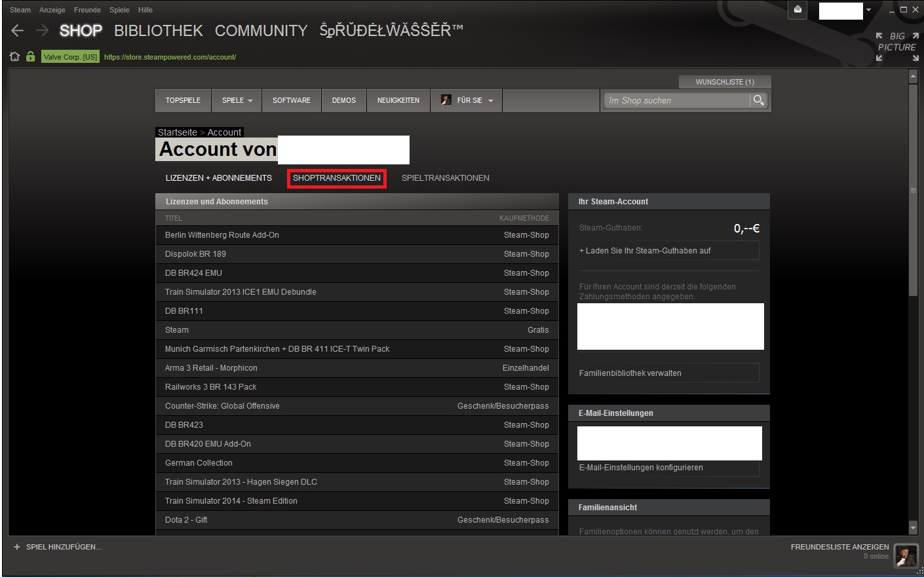Click Spiel hinzufügen at the bottom

(64, 547)
